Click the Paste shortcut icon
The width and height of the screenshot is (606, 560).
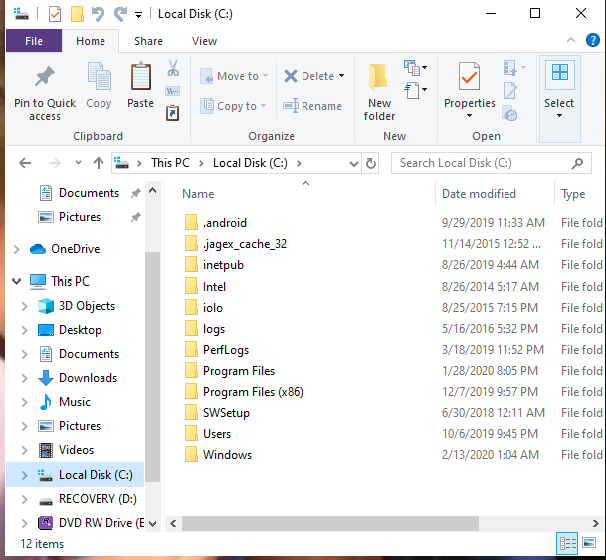click(x=173, y=113)
